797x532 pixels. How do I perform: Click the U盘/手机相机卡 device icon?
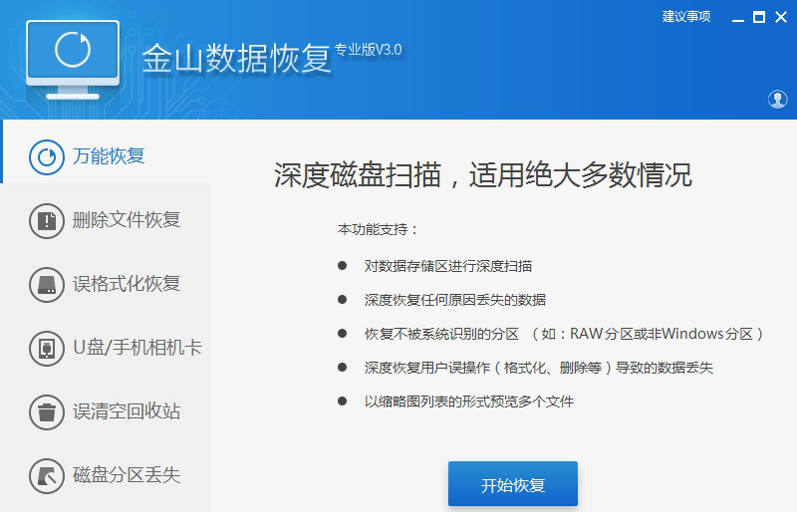click(x=46, y=349)
